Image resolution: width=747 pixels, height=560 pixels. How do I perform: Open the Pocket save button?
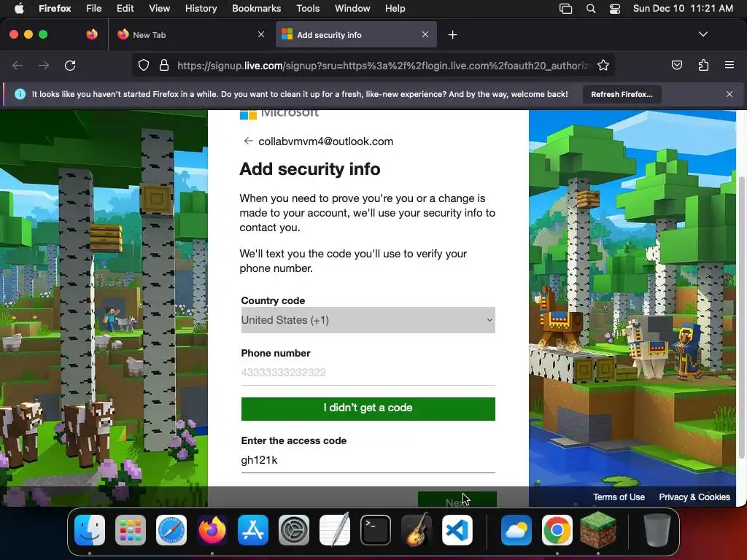click(676, 65)
